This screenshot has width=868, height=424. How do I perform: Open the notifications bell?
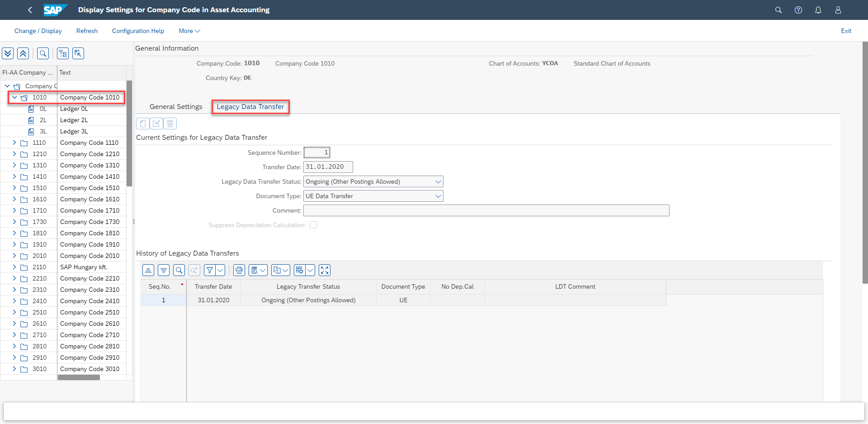tap(818, 10)
